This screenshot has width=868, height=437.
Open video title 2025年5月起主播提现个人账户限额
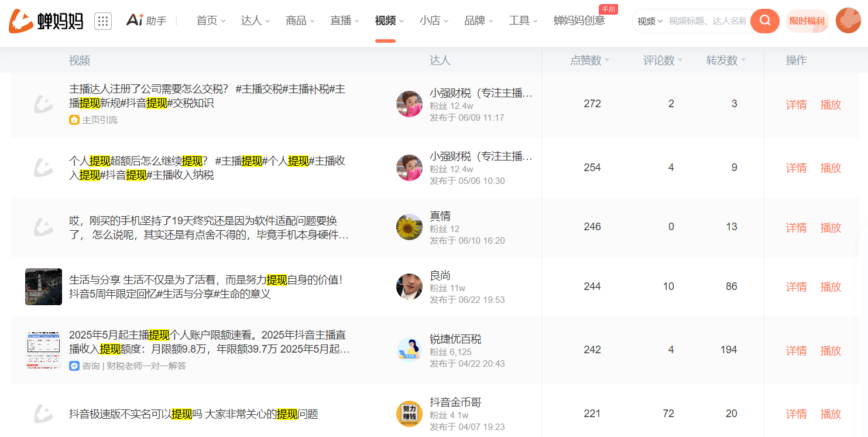click(x=210, y=342)
